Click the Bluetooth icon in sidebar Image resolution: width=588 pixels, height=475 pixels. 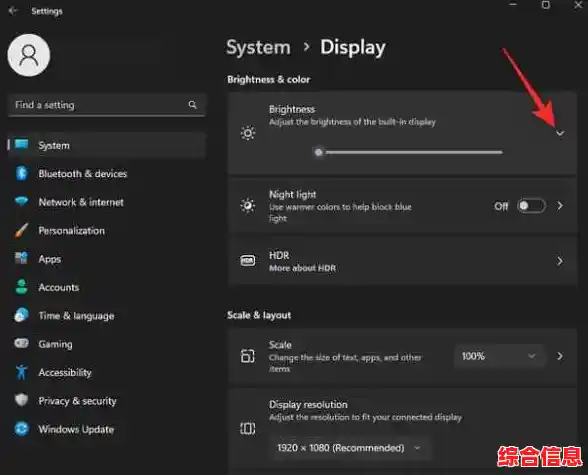[21, 173]
